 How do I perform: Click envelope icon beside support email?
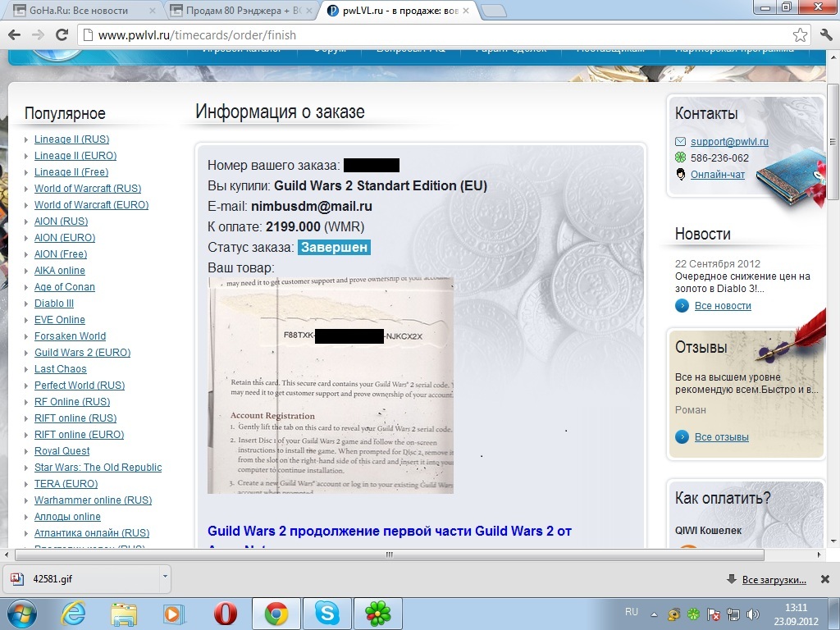pos(680,141)
